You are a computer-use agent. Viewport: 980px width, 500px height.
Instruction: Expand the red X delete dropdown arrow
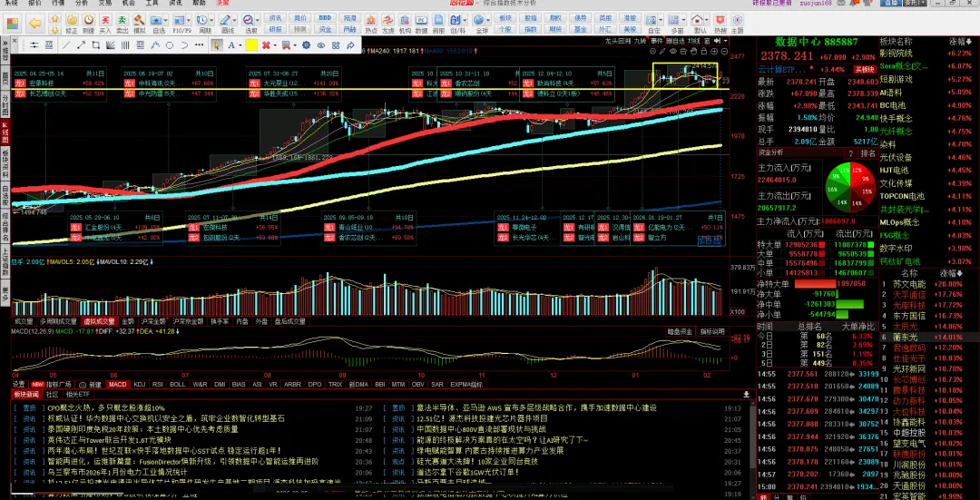tap(275, 45)
